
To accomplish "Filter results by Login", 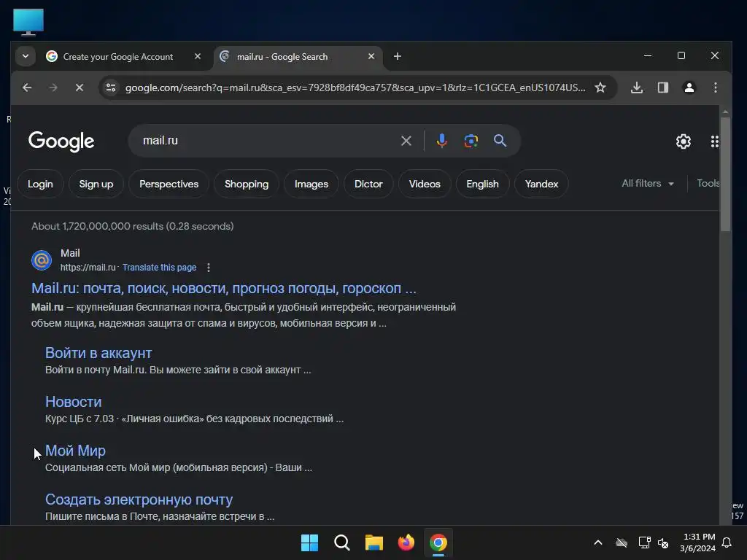I will point(40,184).
